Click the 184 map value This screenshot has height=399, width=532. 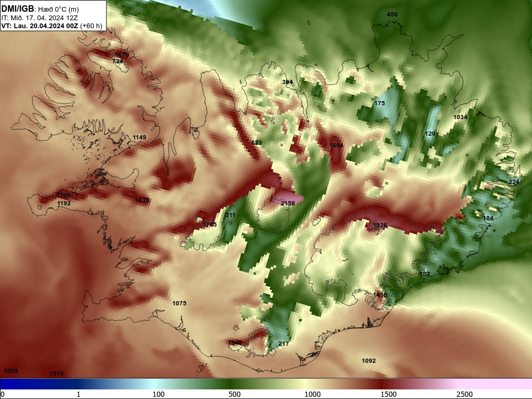tap(488, 218)
